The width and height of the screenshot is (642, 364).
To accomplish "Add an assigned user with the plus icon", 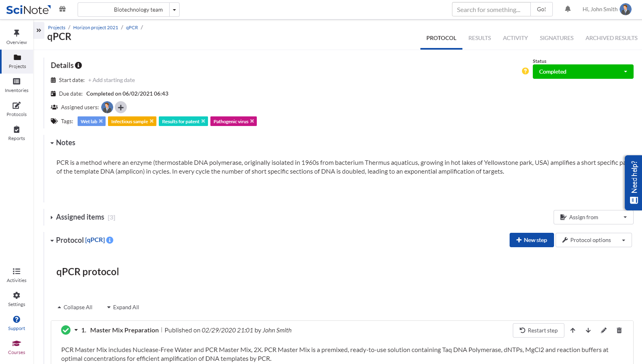I will tap(120, 107).
